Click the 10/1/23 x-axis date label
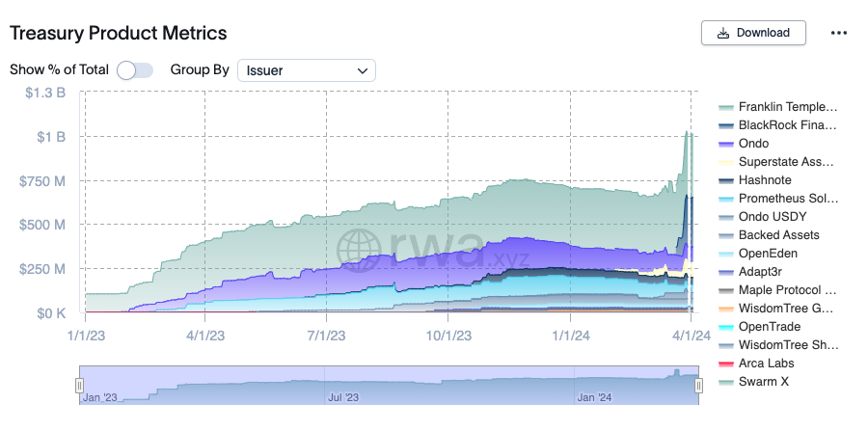868x431 pixels. [448, 337]
